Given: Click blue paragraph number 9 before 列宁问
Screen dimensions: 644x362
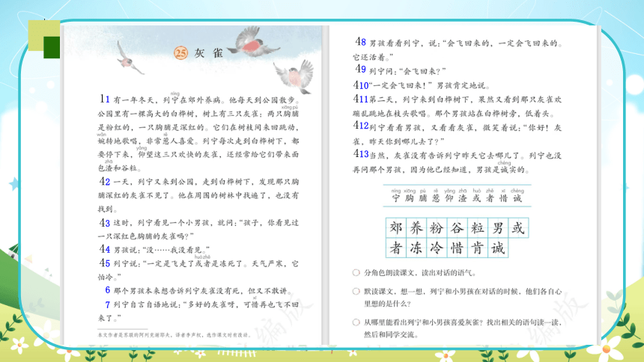Looking at the screenshot, I should (363, 70).
